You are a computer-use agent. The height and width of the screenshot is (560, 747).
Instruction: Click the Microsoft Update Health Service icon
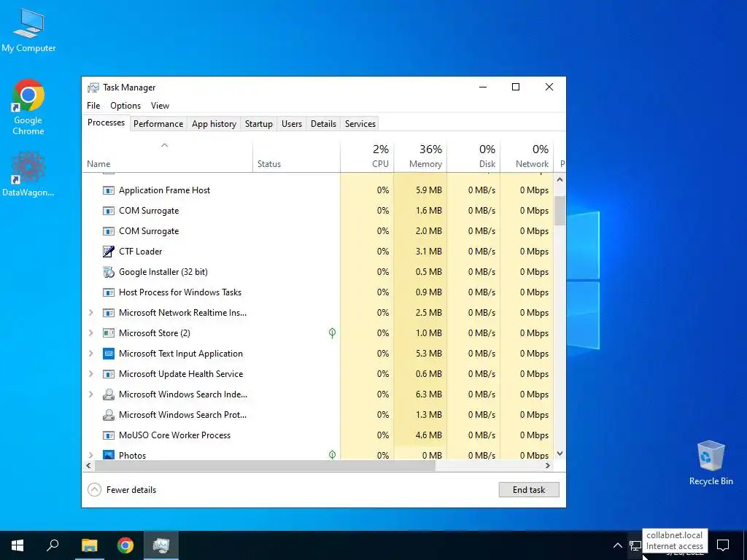click(x=109, y=374)
